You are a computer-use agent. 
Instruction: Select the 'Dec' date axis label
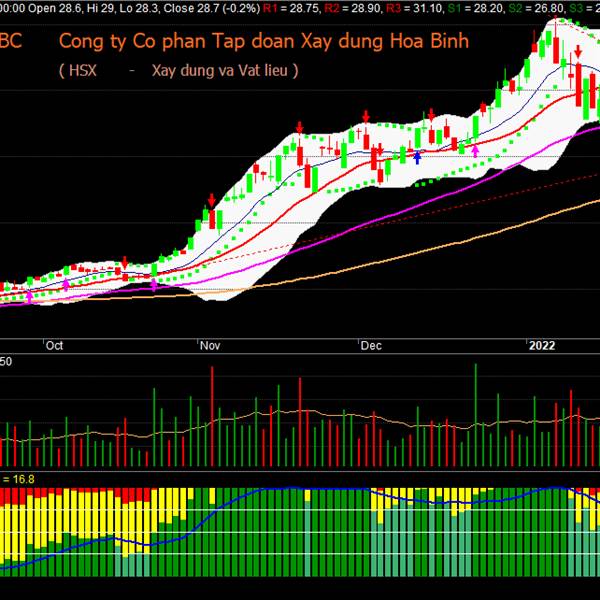coord(371,346)
